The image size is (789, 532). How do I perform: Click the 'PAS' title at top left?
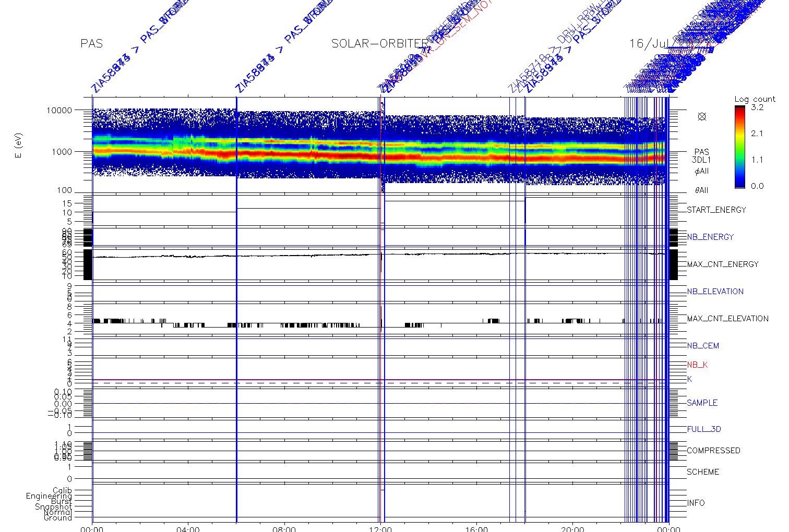click(91, 43)
